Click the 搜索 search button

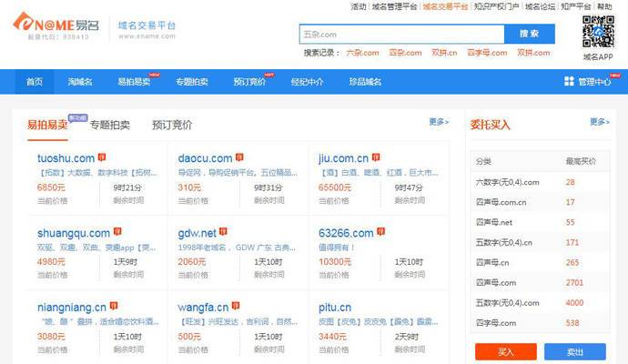click(x=530, y=34)
